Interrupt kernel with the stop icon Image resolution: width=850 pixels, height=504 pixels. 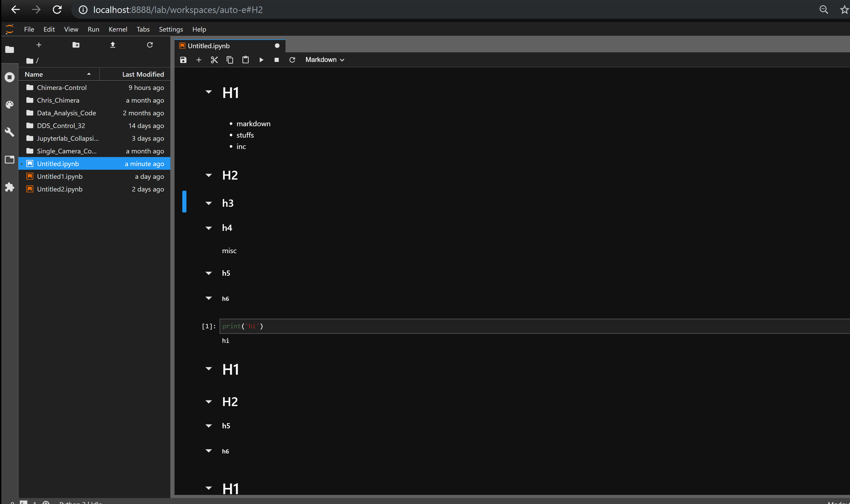click(x=277, y=60)
